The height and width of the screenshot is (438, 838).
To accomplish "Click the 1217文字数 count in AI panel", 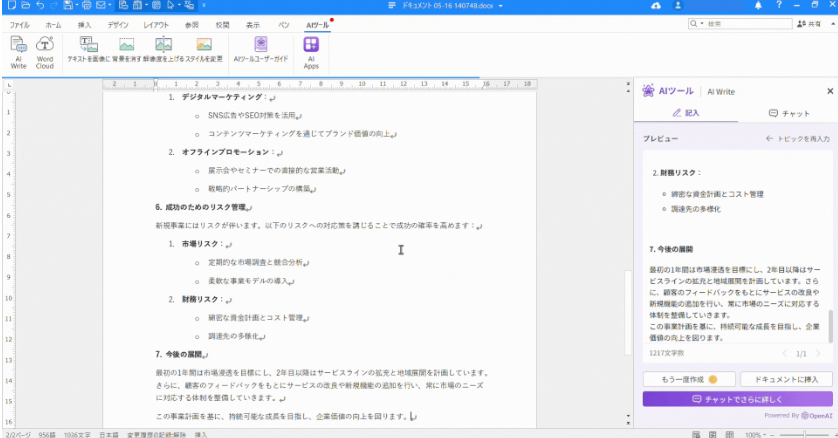I will pos(666,353).
